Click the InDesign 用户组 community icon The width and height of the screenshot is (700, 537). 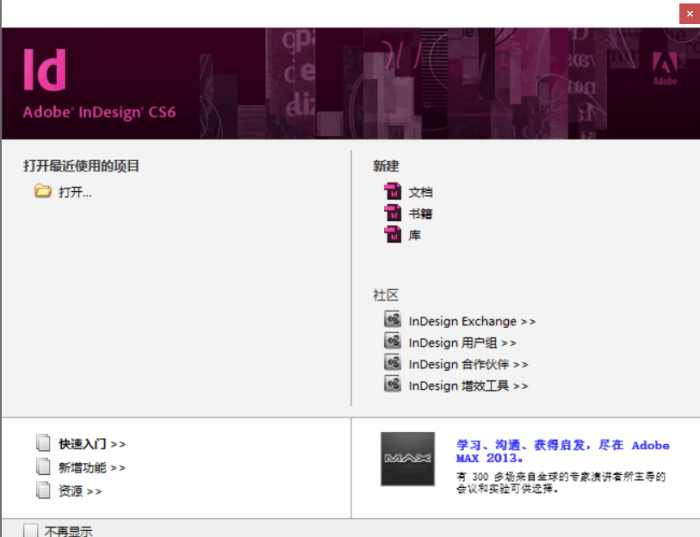(x=392, y=341)
